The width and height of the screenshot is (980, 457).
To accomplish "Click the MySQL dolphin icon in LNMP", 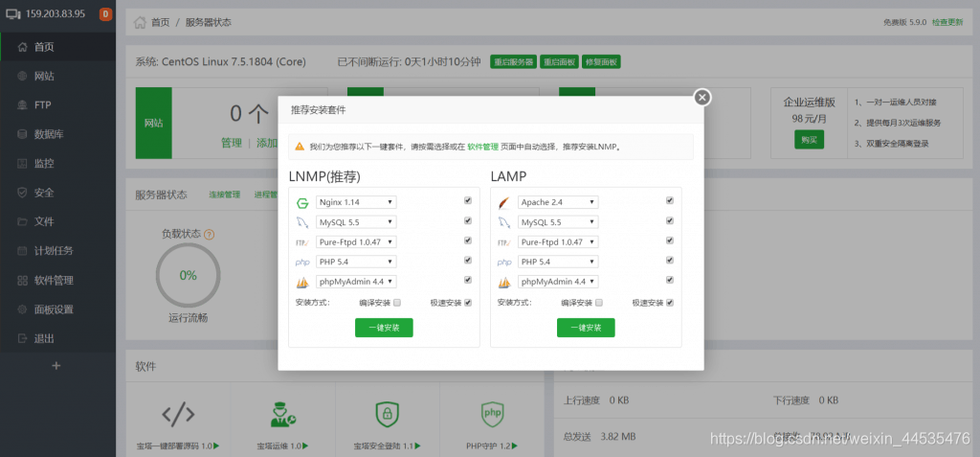I will [302, 222].
